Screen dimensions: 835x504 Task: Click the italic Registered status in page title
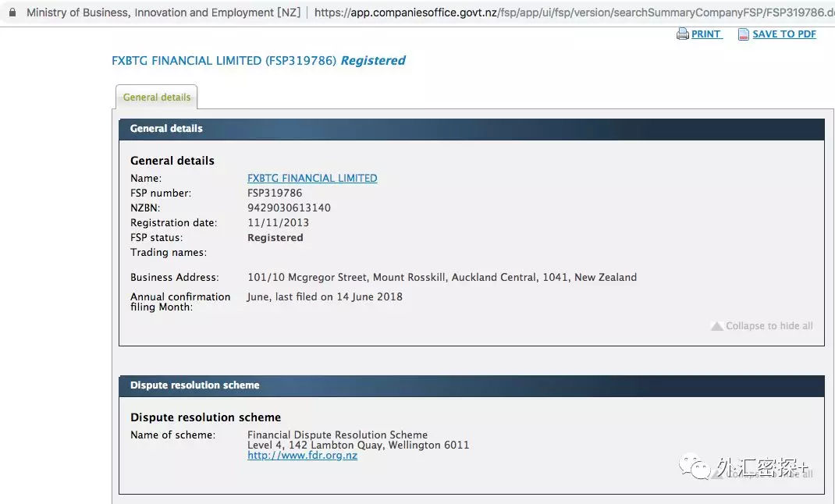373,61
